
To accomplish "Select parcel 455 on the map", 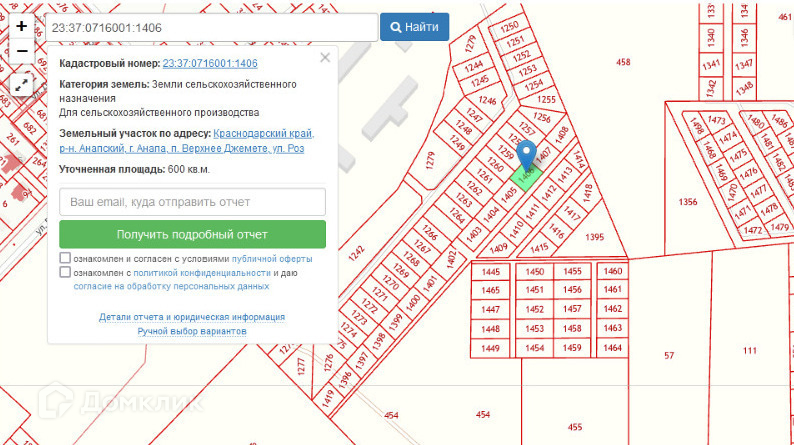I will tap(575, 427).
